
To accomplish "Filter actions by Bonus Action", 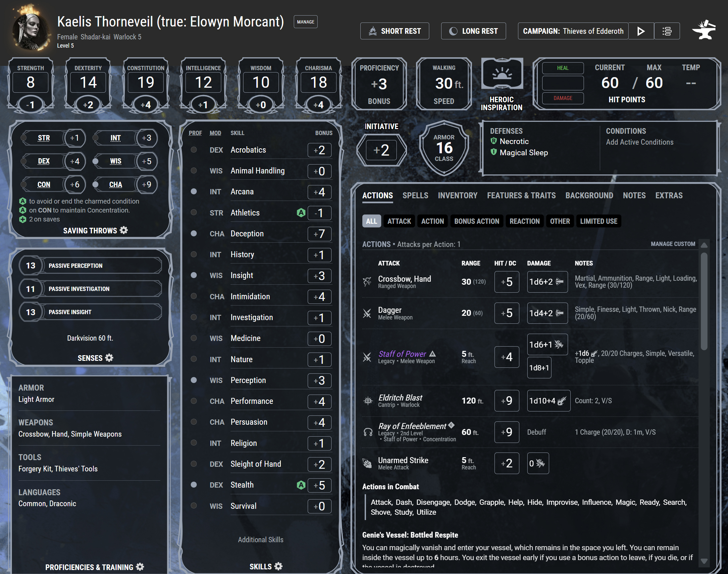I will point(477,221).
